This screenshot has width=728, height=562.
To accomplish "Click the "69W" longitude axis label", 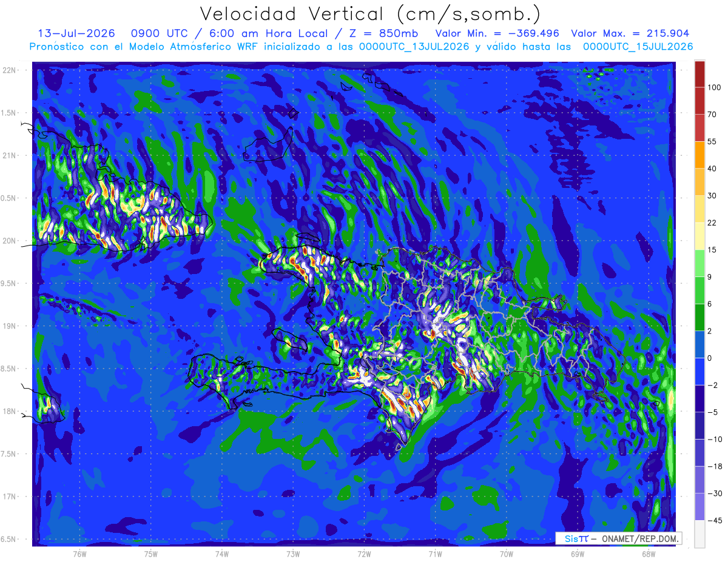I will 578,554.
